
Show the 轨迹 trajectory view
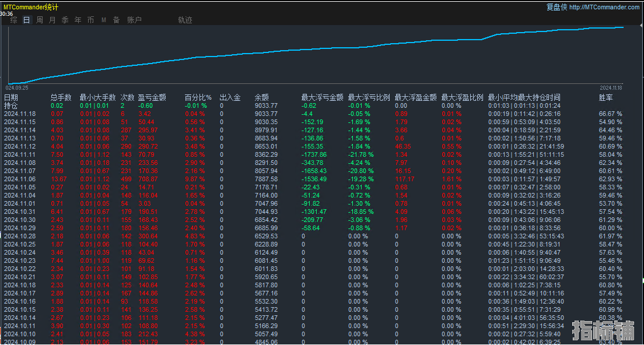pyautogui.click(x=185, y=20)
